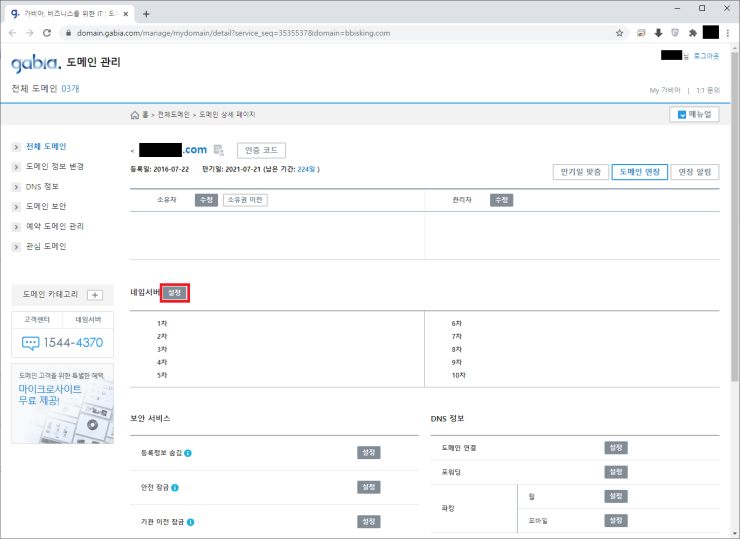Open the 인증 코드 button
This screenshot has height=539, width=740.
coord(261,150)
